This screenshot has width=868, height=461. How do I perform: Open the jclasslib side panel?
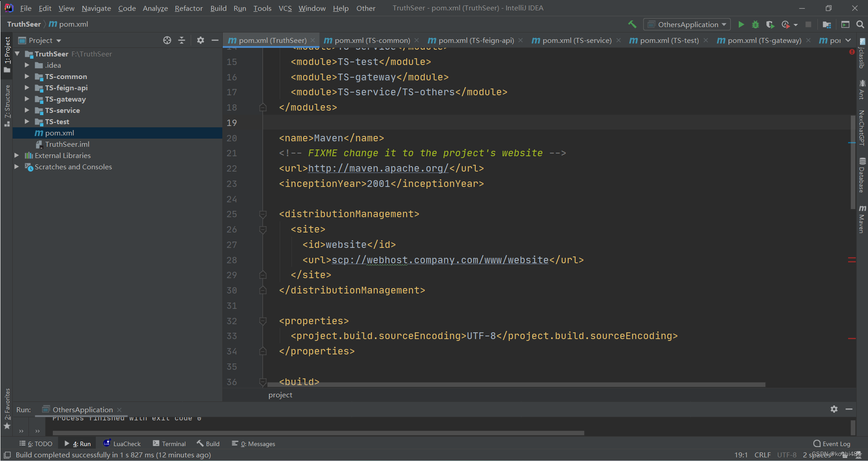862,53
